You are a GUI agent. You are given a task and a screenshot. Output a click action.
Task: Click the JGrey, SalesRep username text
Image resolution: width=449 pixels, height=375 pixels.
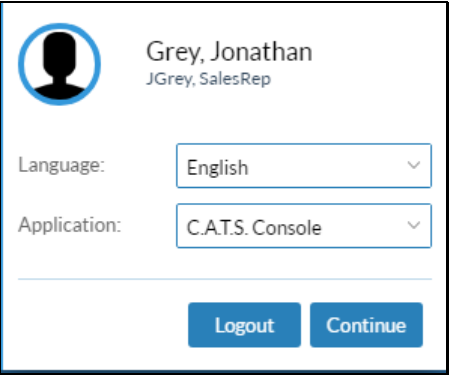(x=209, y=79)
